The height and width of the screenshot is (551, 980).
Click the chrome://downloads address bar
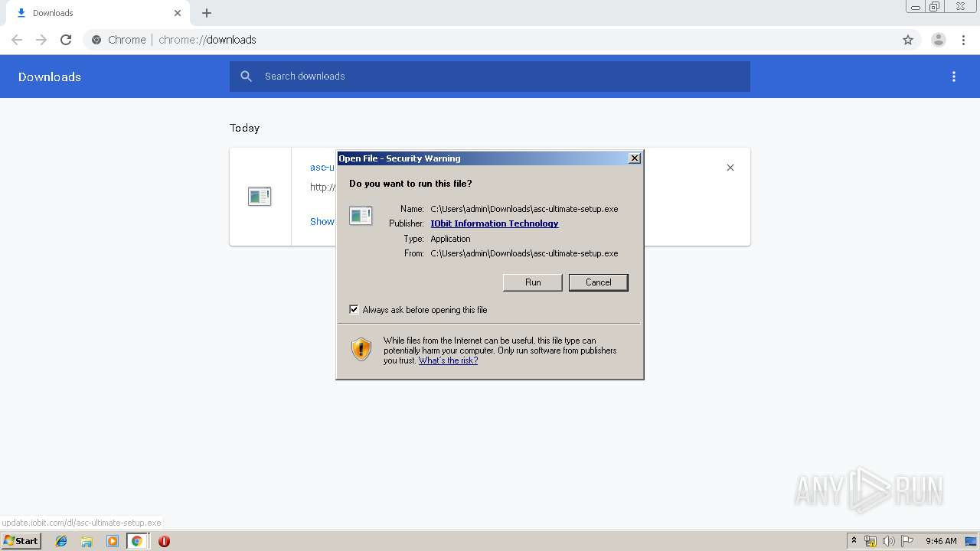tap(490, 40)
